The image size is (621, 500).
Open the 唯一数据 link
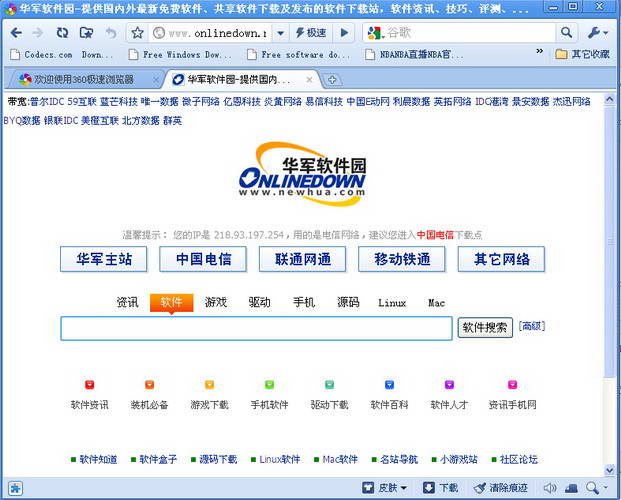[160, 102]
